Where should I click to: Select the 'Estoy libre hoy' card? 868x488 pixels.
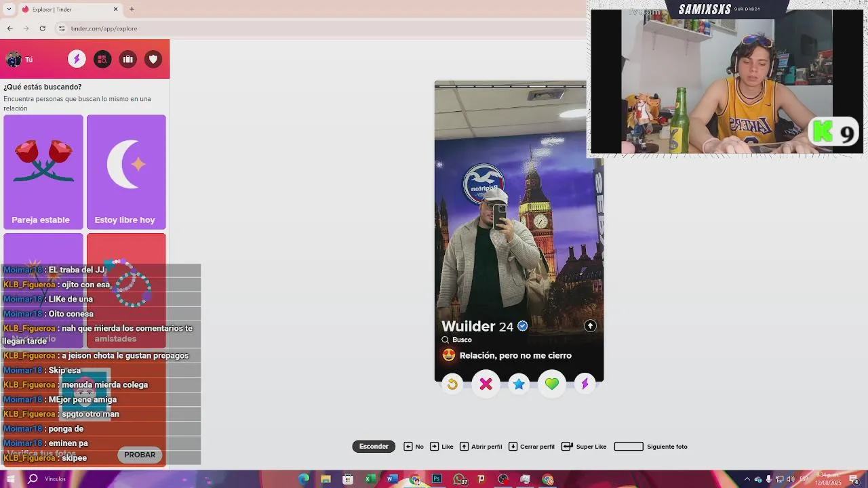[x=126, y=172]
